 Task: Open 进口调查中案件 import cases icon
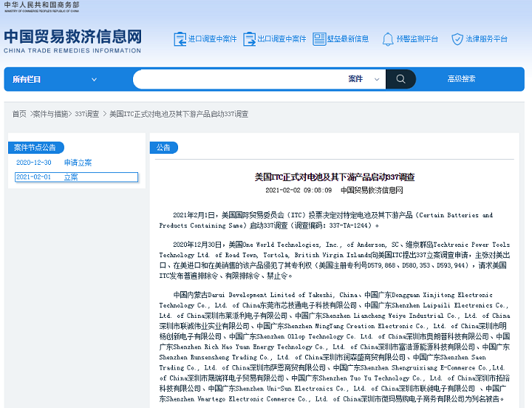[x=180, y=39]
